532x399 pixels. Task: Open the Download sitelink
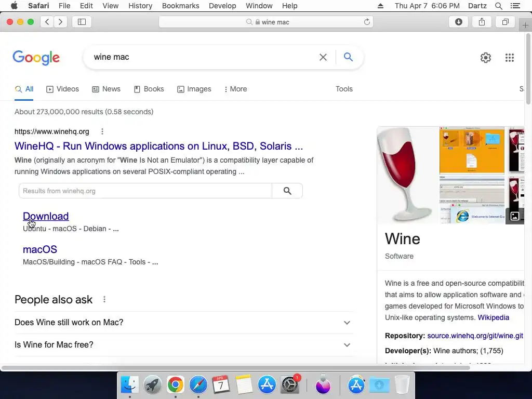46,216
